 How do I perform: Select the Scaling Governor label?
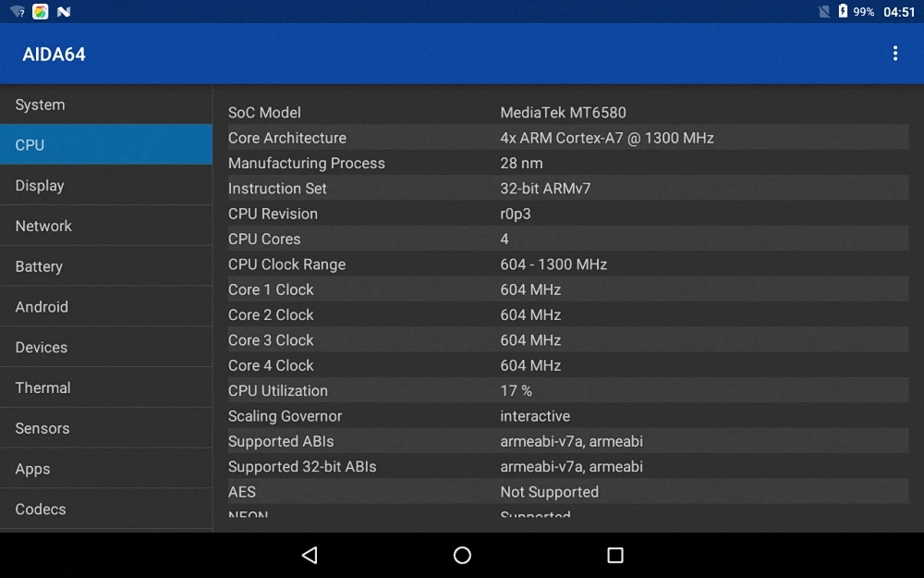click(285, 416)
